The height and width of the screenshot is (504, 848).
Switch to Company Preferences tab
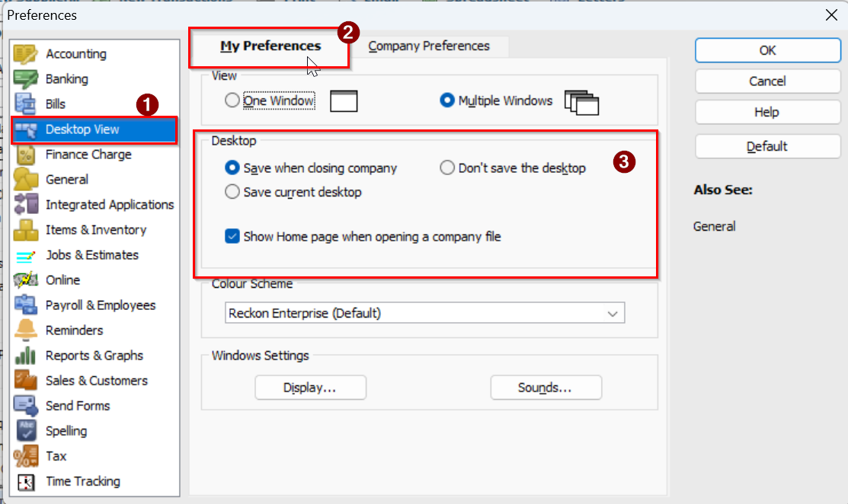(428, 46)
